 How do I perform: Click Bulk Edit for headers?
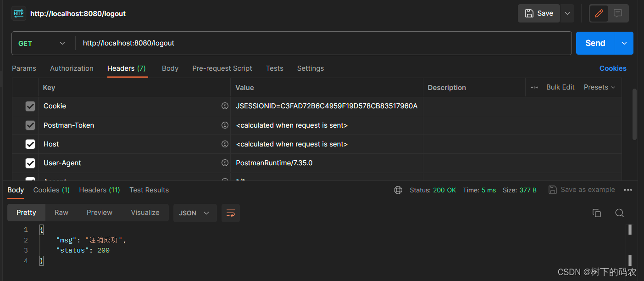(x=560, y=87)
